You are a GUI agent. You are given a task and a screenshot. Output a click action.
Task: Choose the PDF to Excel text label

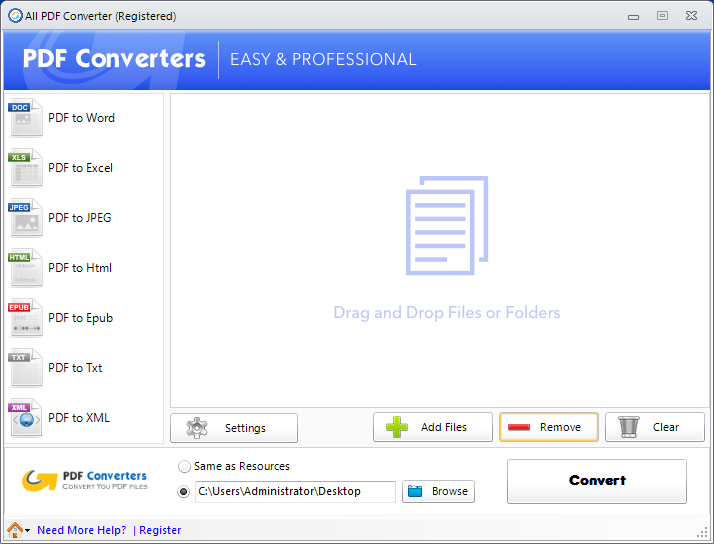(x=81, y=168)
